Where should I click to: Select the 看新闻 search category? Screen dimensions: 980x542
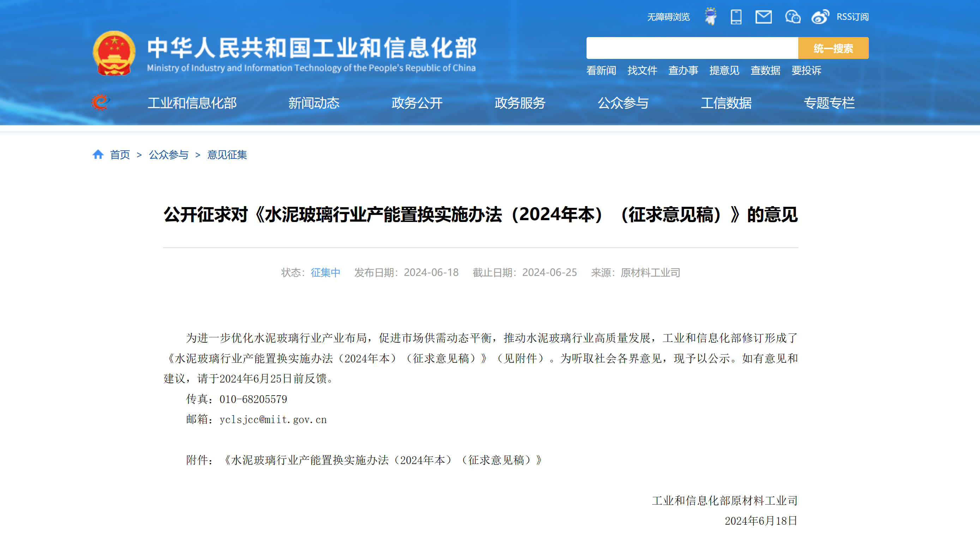coord(601,70)
